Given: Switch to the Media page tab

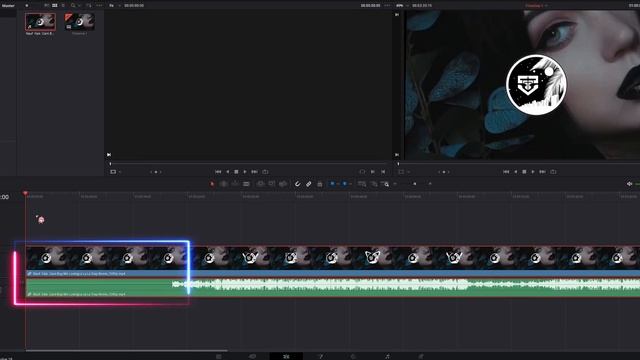Looking at the screenshot, I should coord(219,356).
